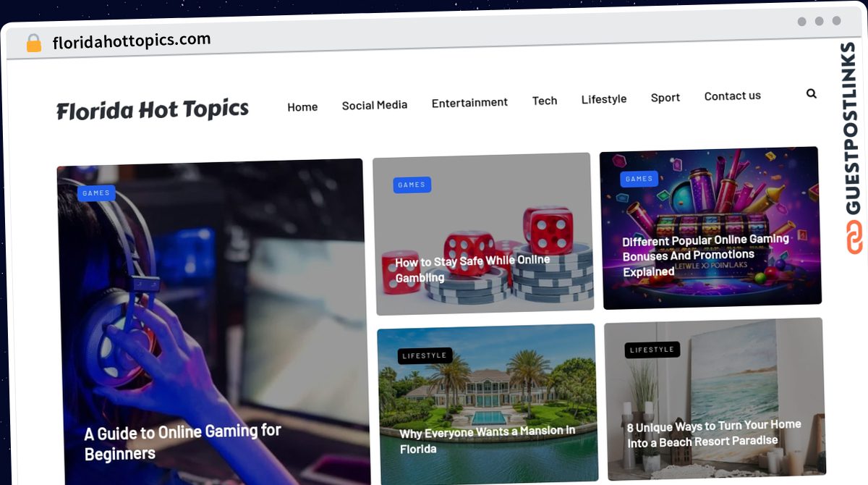
Task: Open the Social Media menu item
Action: [x=375, y=105]
